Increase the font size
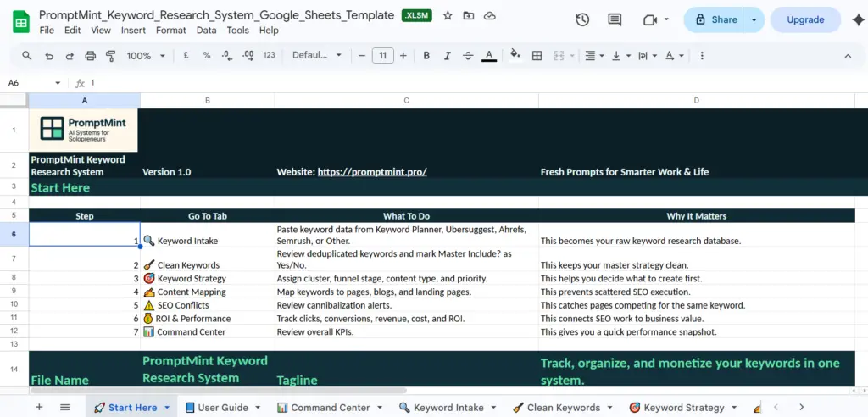 tap(403, 55)
